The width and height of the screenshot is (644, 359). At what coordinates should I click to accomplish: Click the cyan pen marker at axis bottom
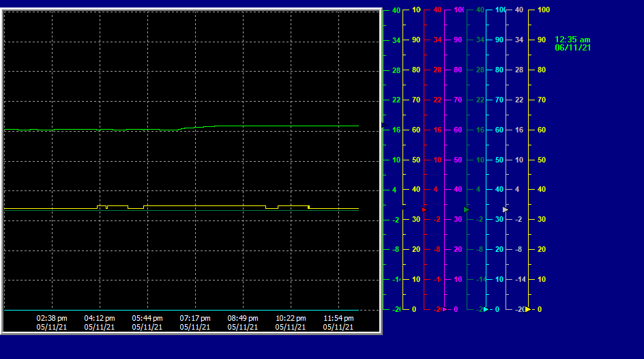pos(485,309)
